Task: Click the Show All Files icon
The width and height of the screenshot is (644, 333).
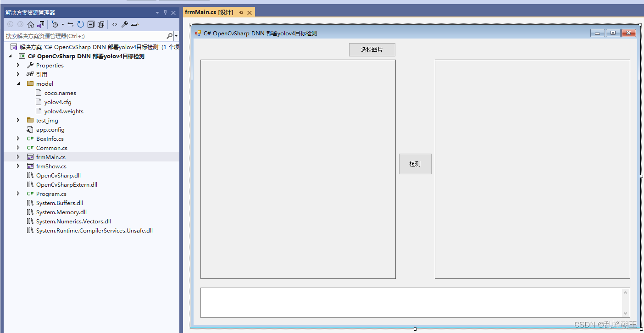Action: (x=101, y=24)
